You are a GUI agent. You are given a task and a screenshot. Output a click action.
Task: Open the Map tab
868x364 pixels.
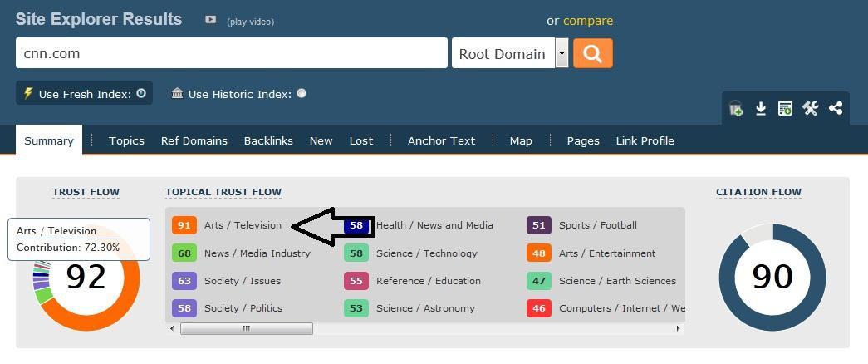pos(521,140)
